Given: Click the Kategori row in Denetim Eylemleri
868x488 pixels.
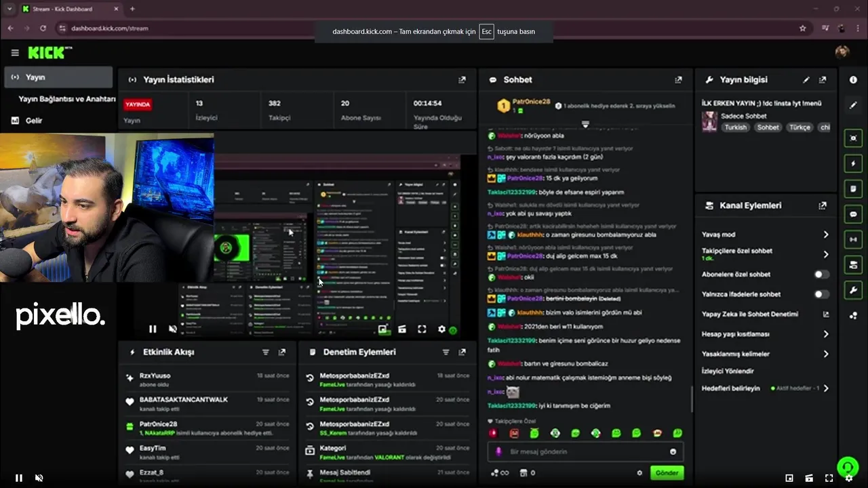Looking at the screenshot, I should click(387, 453).
